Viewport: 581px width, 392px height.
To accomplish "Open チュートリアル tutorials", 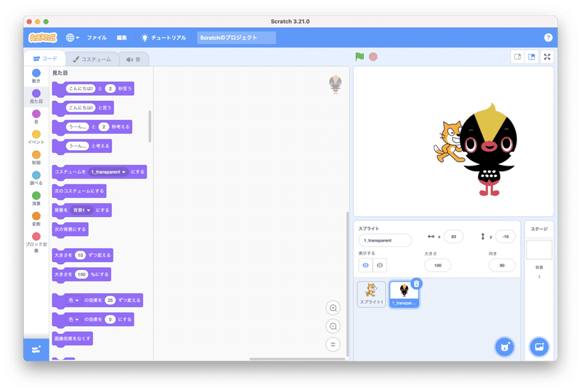I will (163, 38).
